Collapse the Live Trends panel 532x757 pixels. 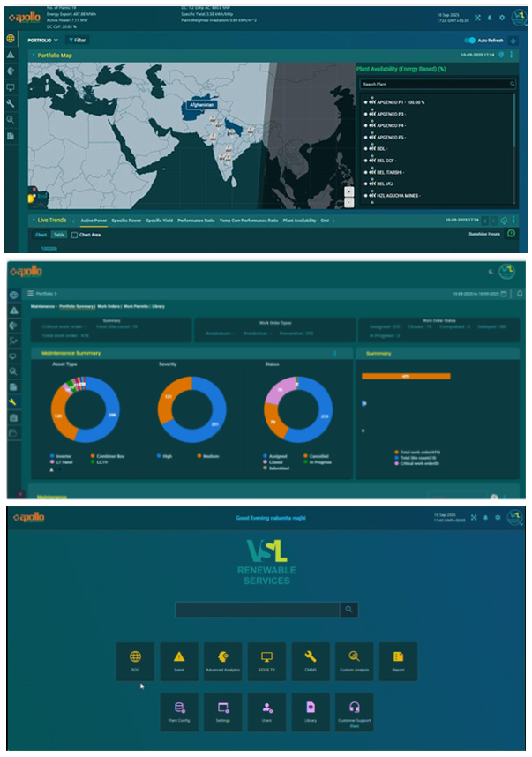tap(34, 220)
